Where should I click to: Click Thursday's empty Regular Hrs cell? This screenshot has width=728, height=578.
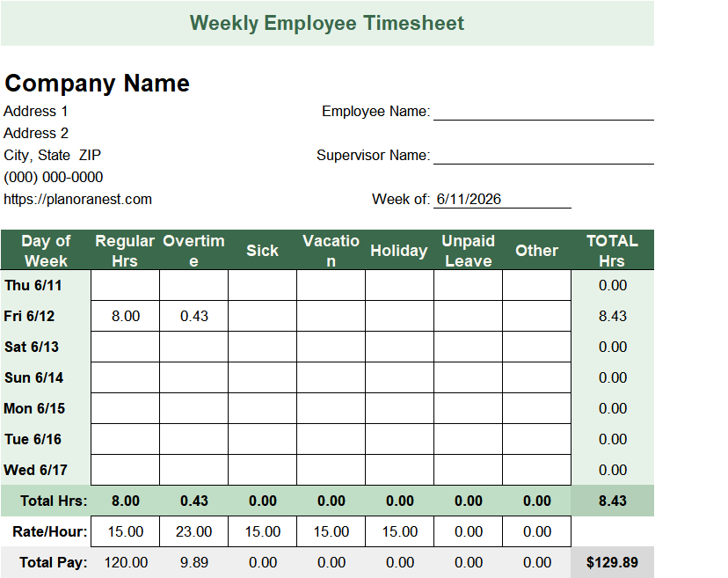126,285
